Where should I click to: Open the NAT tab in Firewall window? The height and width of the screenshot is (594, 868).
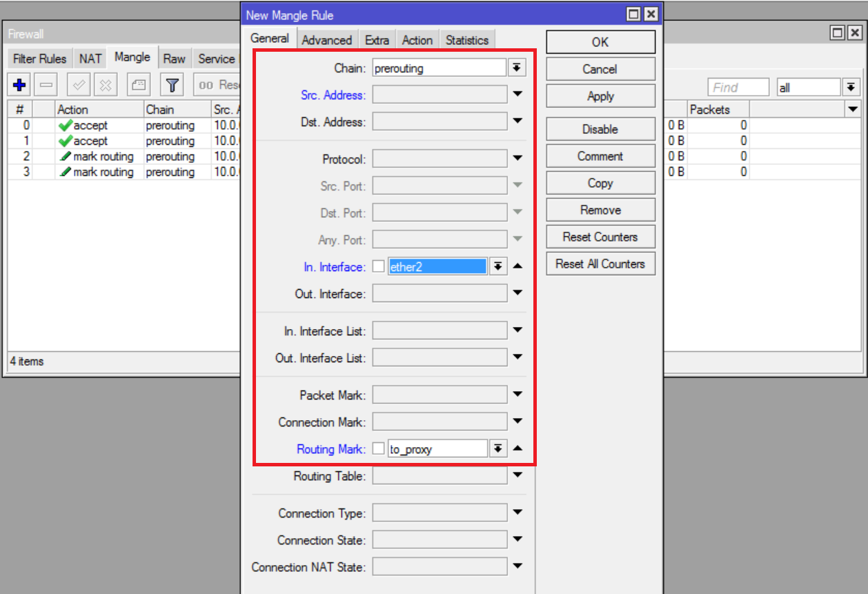tap(90, 59)
